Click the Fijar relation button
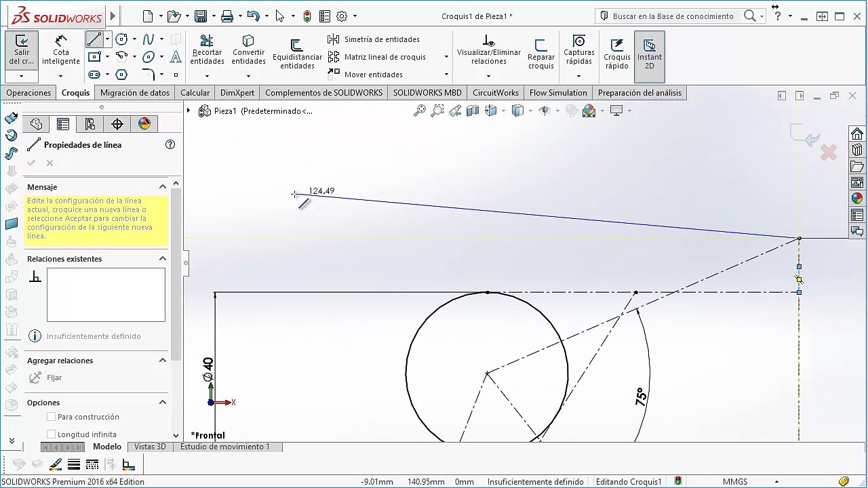The width and height of the screenshot is (868, 488). [x=46, y=378]
